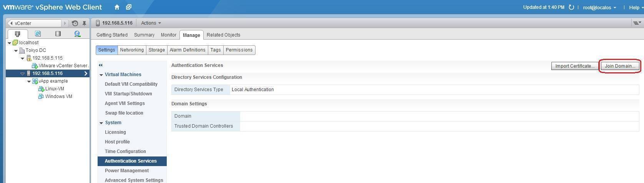Select the Manage tab
The height and width of the screenshot is (183, 644).
(x=191, y=35)
